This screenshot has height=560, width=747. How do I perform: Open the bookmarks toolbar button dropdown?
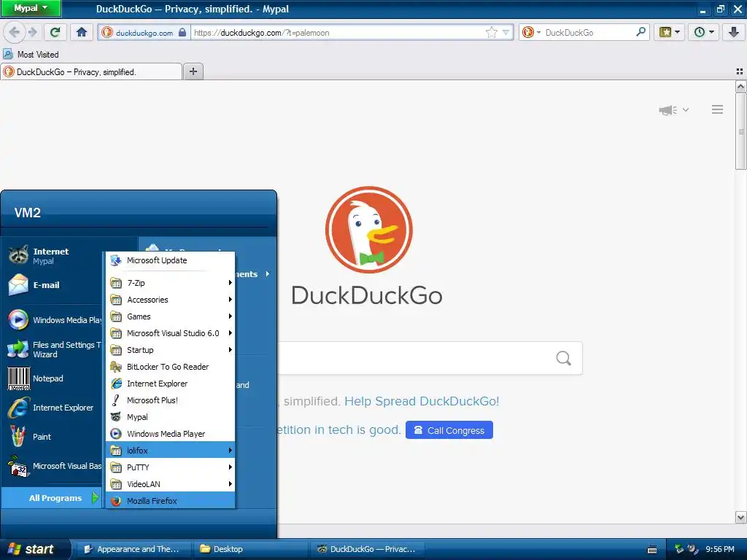click(x=670, y=32)
